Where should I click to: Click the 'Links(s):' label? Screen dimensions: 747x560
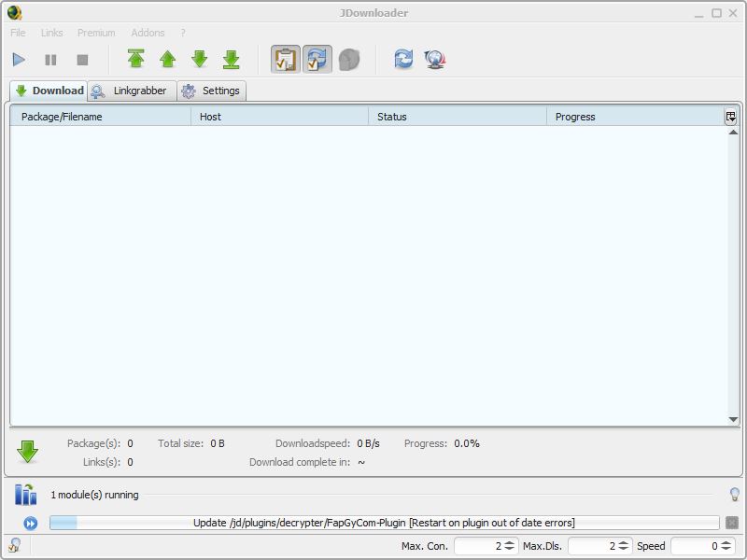[102, 462]
